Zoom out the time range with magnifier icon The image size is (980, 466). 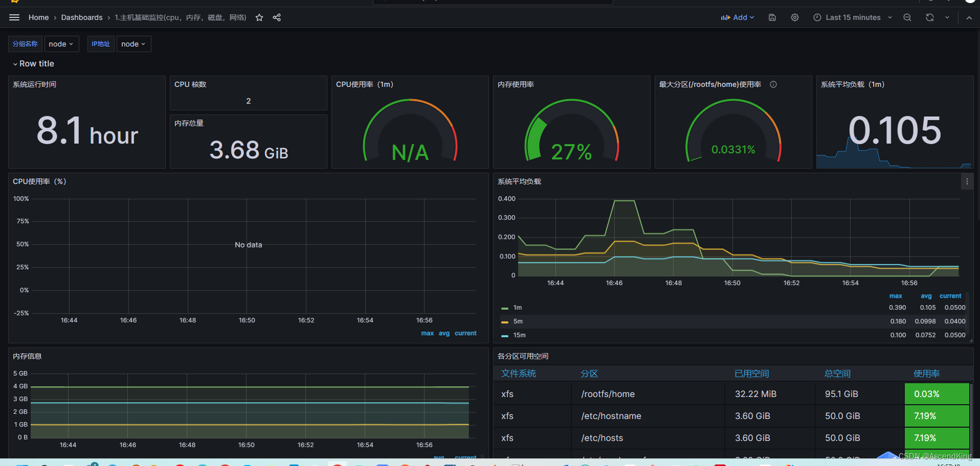tap(907, 17)
